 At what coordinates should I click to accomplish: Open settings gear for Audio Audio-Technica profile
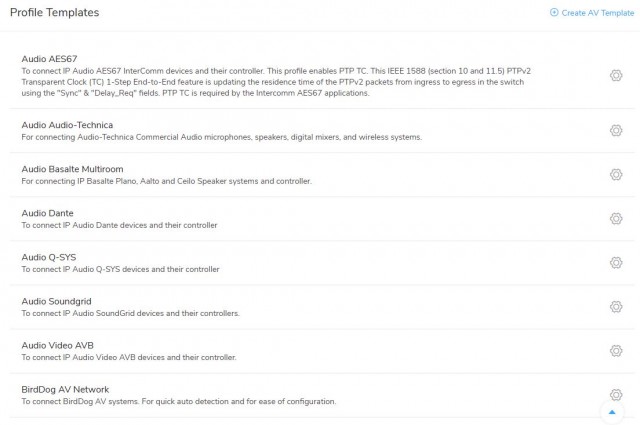pyautogui.click(x=616, y=131)
